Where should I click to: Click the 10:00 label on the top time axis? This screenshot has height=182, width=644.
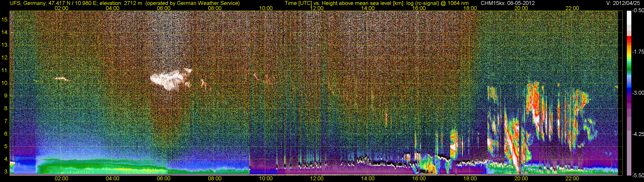pos(266,8)
